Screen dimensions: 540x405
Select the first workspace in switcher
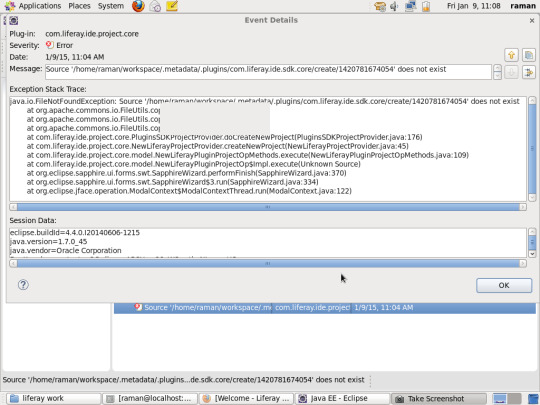click(x=499, y=399)
